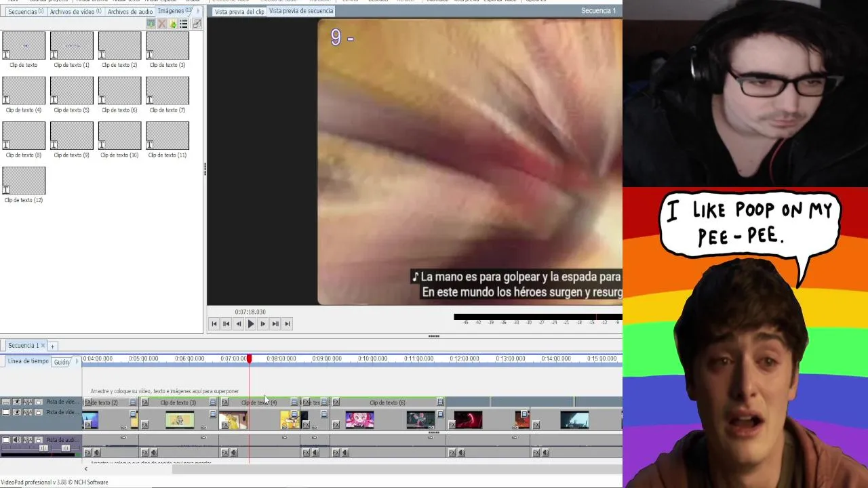Click speaker icon beneath Clip de texto (6)
Image resolution: width=868 pixels, height=488 pixels.
345,452
